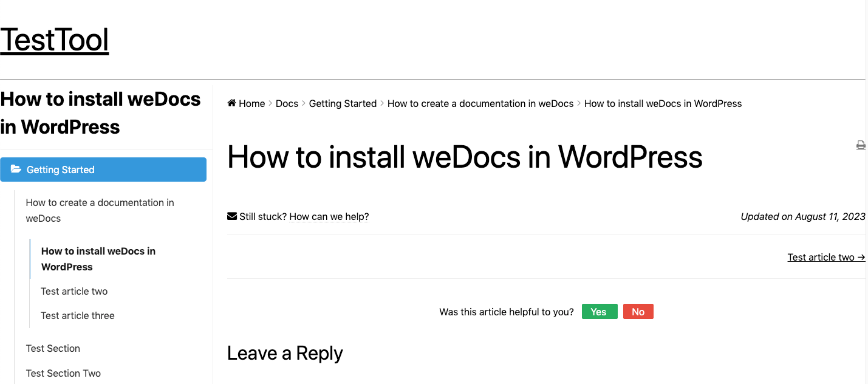Click 'Was this article helpful to you?' text
The image size is (868, 384).
pyautogui.click(x=507, y=312)
